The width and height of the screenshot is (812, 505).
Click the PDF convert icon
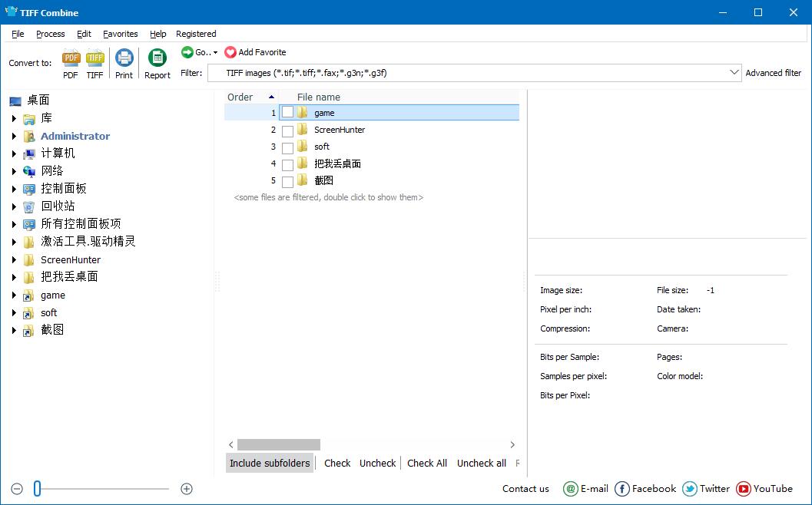tap(71, 58)
